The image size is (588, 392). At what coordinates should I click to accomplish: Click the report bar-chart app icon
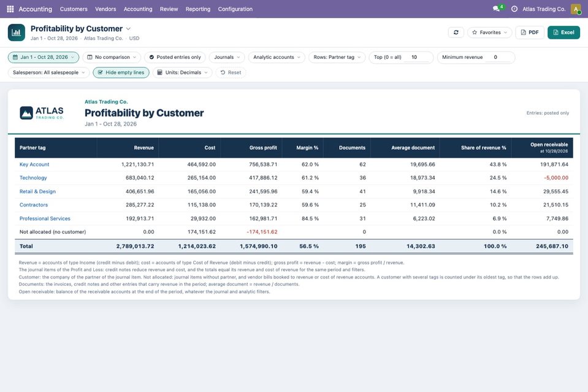point(16,33)
